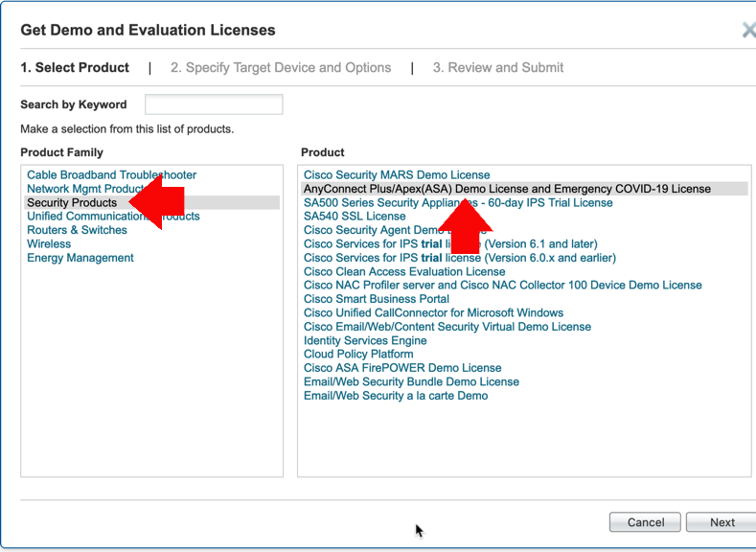756x552 pixels.
Task: Select Network Mgmt Products family
Action: coord(85,189)
